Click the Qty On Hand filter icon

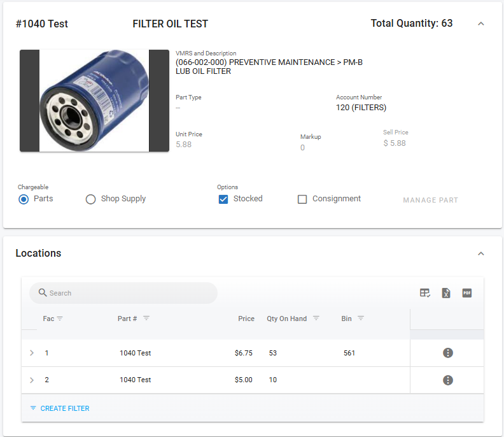[316, 319]
